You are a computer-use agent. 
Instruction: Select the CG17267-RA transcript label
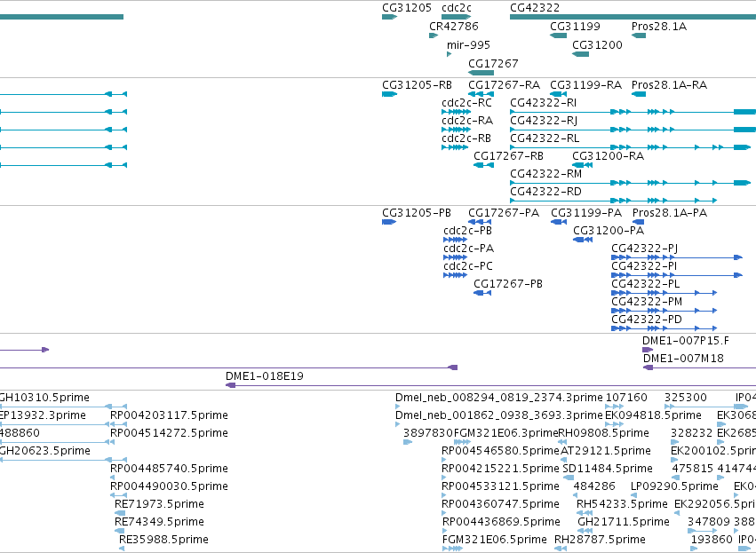coord(504,85)
